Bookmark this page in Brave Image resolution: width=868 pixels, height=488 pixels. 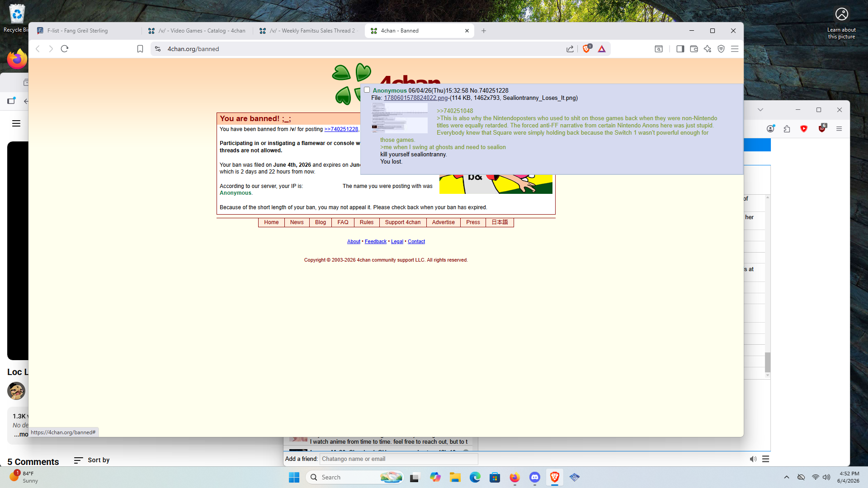[140, 49]
